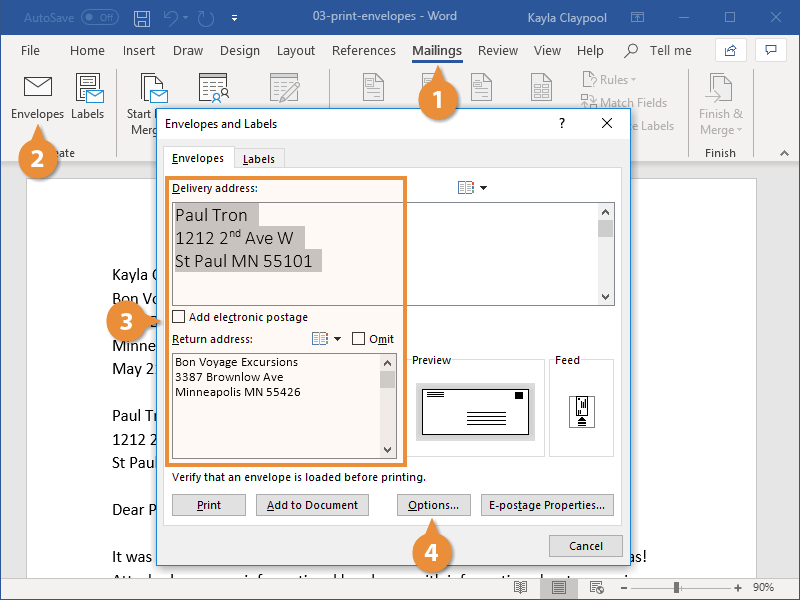Switch to the Labels tab in the dialog

click(259, 158)
